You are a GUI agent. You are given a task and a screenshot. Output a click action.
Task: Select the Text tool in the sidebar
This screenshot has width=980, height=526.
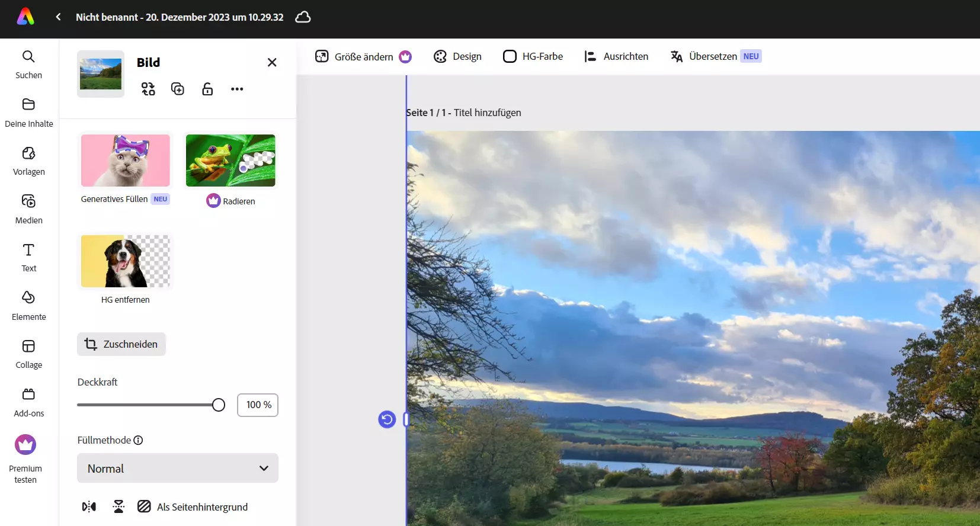[28, 258]
